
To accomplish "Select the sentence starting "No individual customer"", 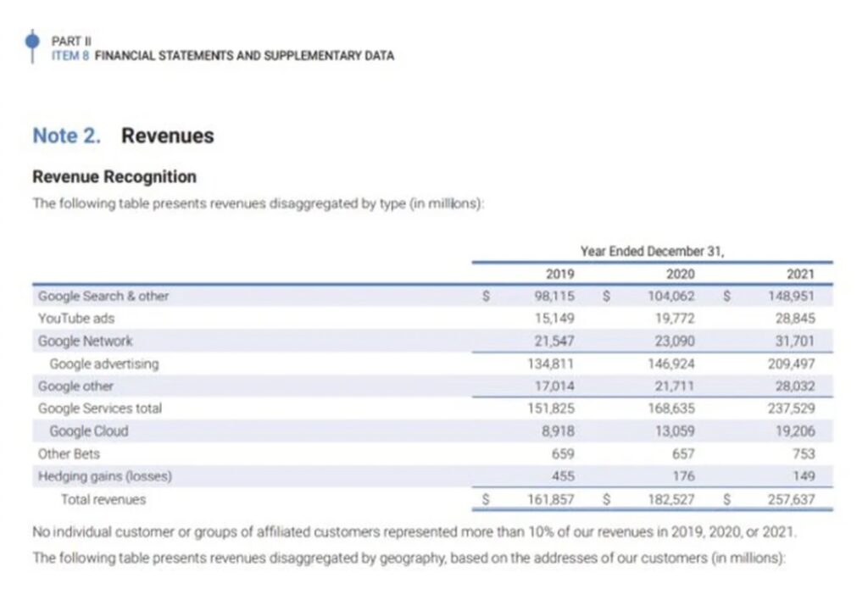I will click(x=415, y=532).
